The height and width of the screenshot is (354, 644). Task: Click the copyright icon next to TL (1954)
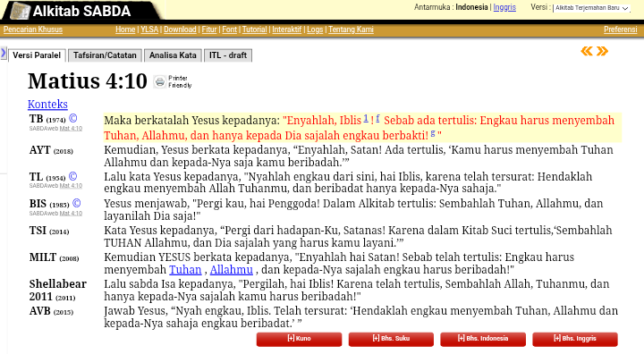[72, 176]
